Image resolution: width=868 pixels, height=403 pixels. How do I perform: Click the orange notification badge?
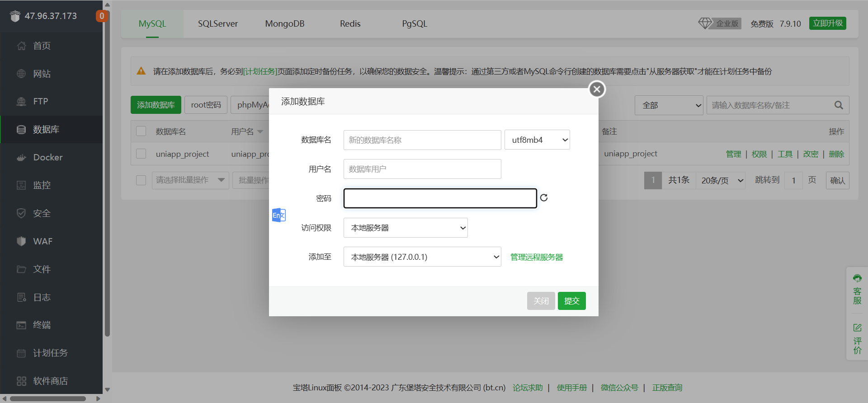[102, 16]
